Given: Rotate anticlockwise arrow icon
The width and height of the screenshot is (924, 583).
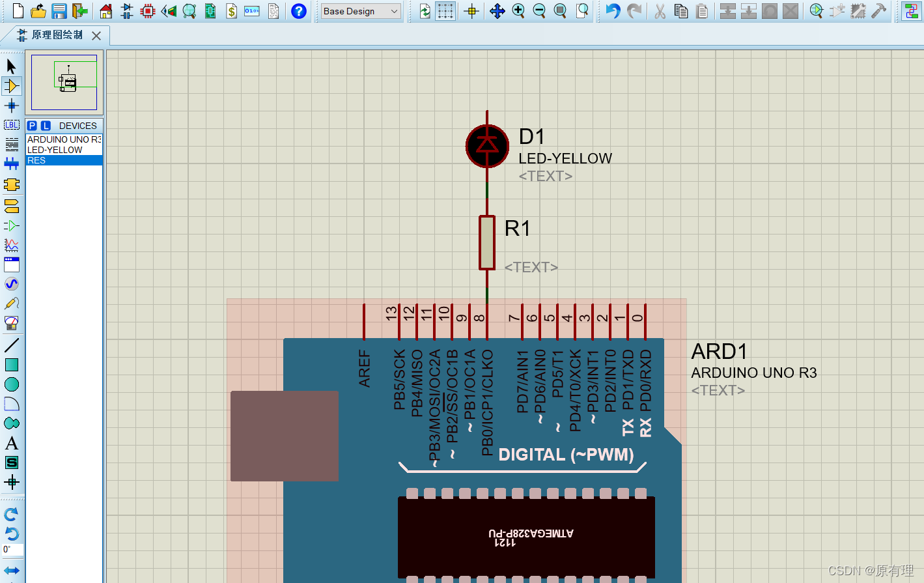Looking at the screenshot, I should (x=12, y=534).
